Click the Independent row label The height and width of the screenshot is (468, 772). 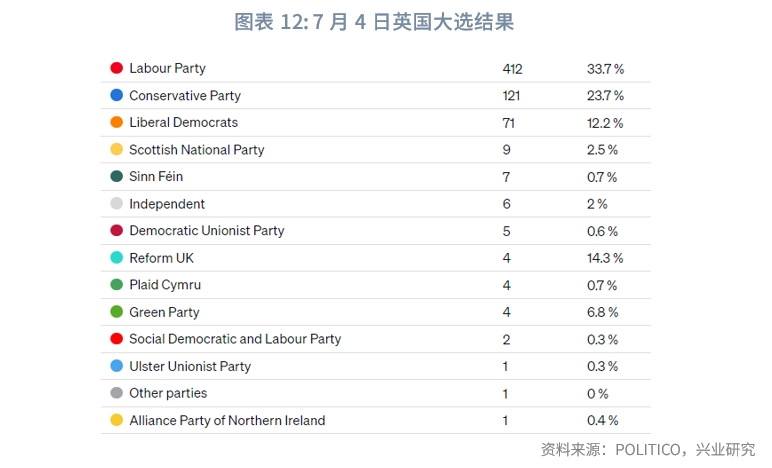click(167, 204)
